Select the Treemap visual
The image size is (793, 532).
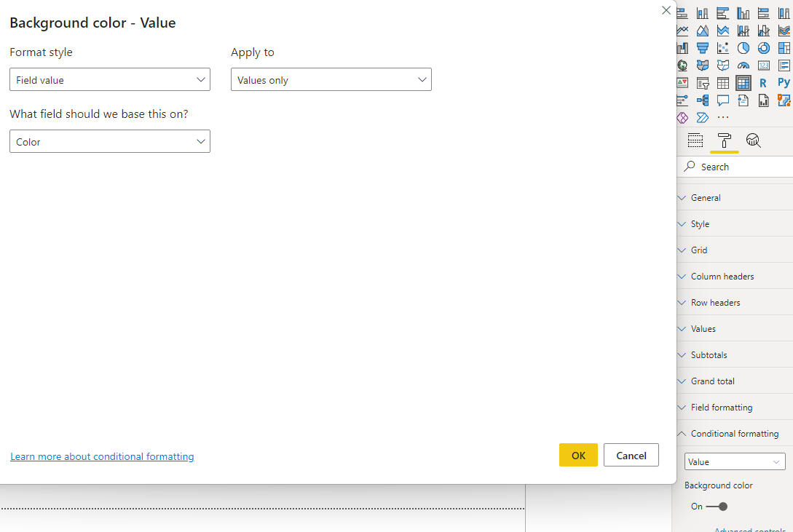click(x=784, y=48)
